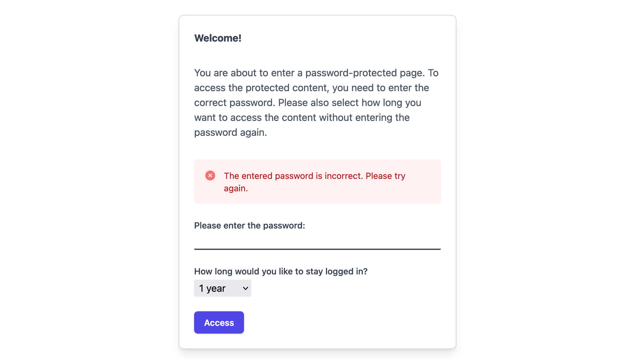Click the dark underline of the password field

(x=317, y=249)
